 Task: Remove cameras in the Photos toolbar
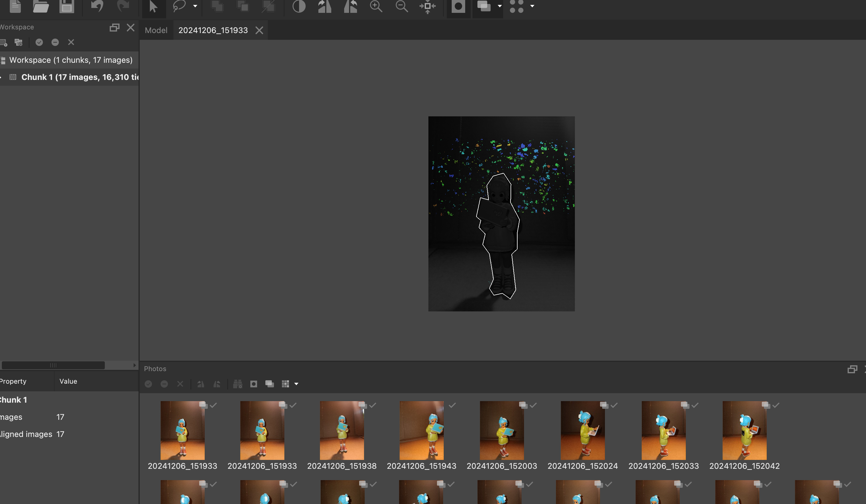click(180, 384)
